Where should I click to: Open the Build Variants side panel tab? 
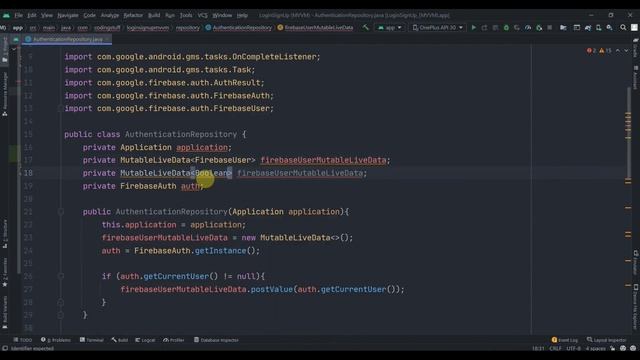5,312
